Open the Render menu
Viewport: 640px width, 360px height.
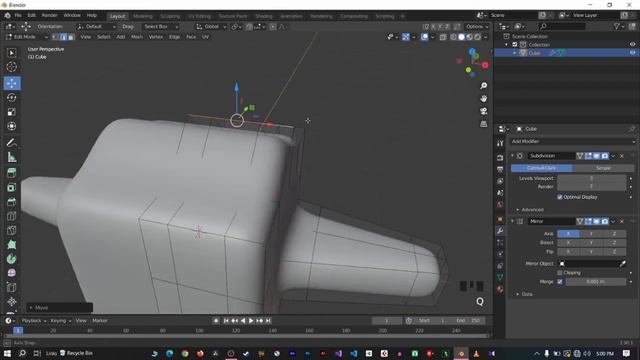49,16
